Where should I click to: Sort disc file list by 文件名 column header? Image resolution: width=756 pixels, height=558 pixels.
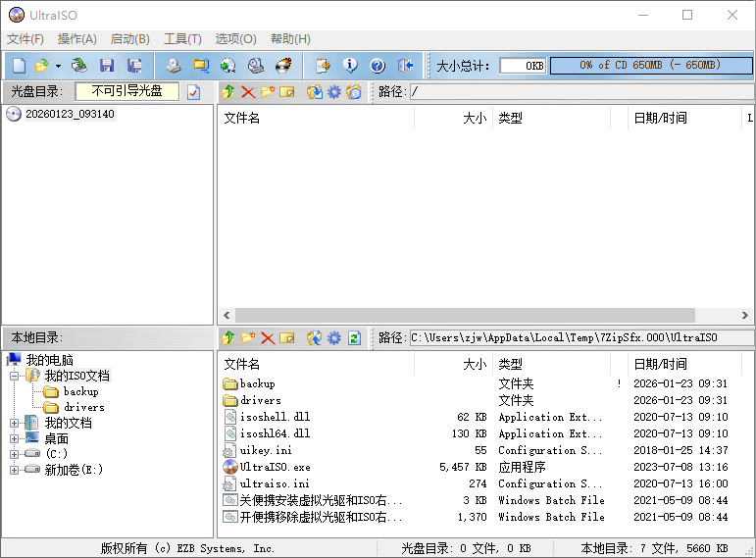317,118
